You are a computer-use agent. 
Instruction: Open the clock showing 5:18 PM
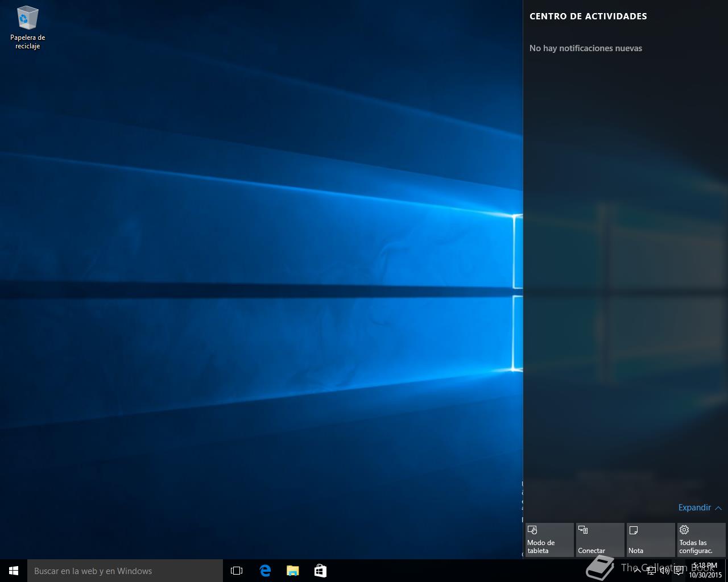(x=705, y=571)
